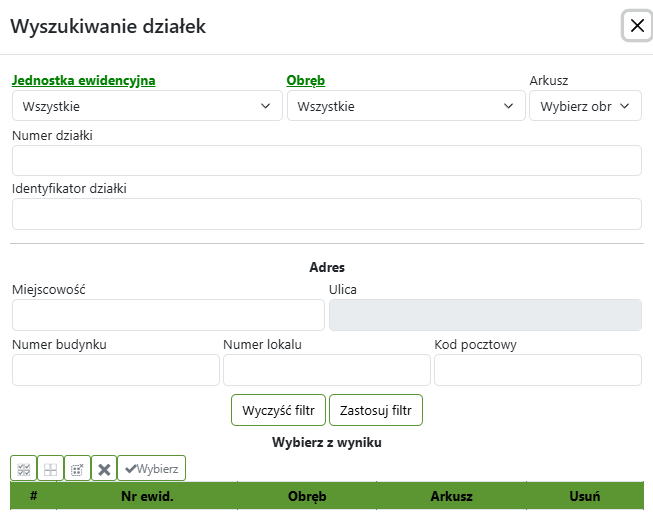The height and width of the screenshot is (531, 653).
Task: Click into the Miejscowość field
Action: [x=168, y=315]
